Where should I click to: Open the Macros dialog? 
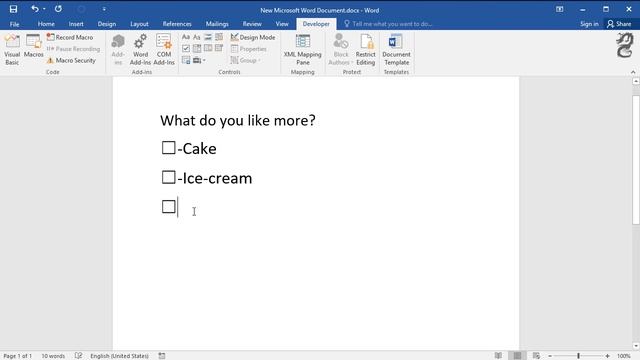[33, 46]
